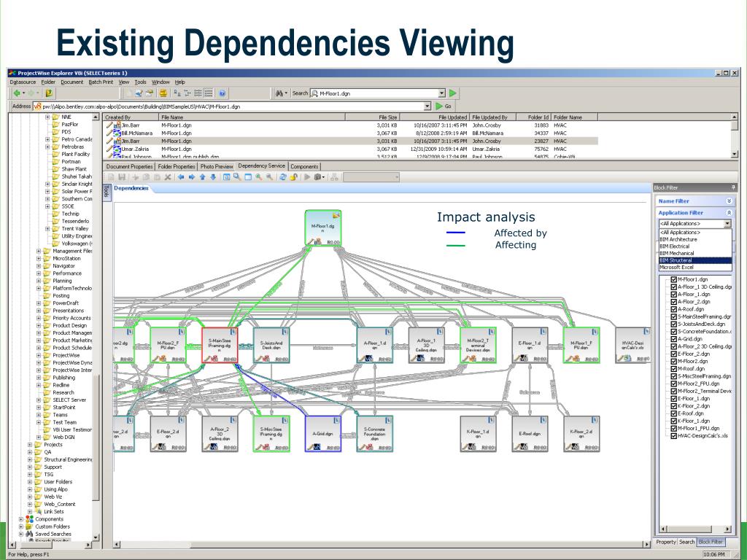747x560 pixels.
Task: Click the blue left arrow in Dependency toolbar
Action: 181,177
